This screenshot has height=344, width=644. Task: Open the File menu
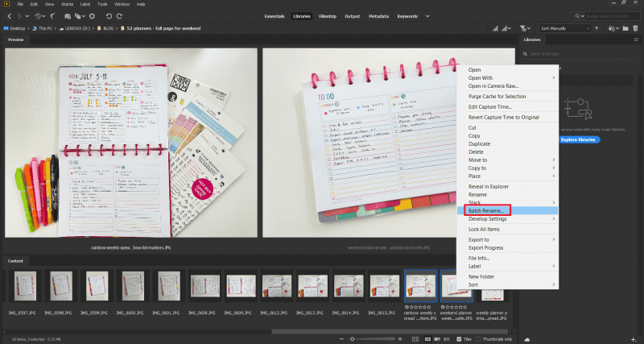click(x=21, y=4)
